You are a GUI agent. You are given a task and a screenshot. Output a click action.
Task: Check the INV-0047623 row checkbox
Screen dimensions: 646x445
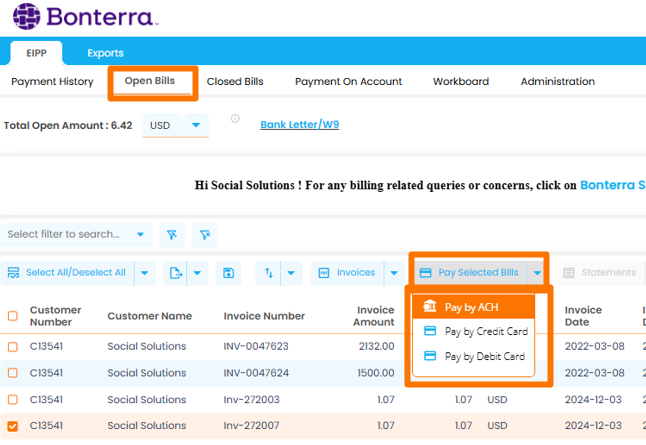13,347
